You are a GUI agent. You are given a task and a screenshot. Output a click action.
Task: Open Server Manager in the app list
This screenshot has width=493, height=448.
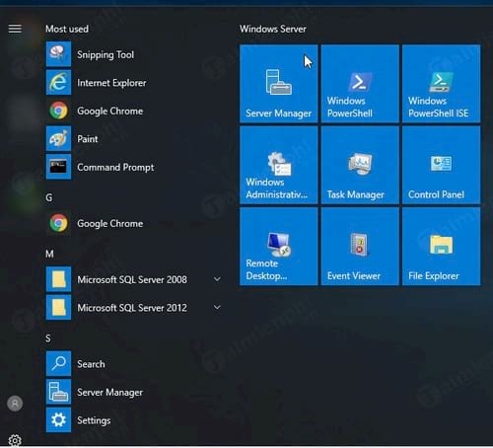point(135,392)
